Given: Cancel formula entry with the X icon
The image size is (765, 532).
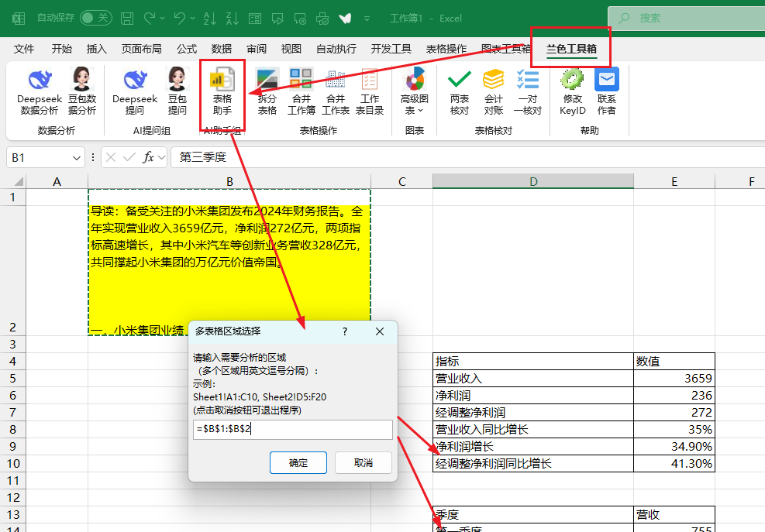Looking at the screenshot, I should [x=111, y=157].
